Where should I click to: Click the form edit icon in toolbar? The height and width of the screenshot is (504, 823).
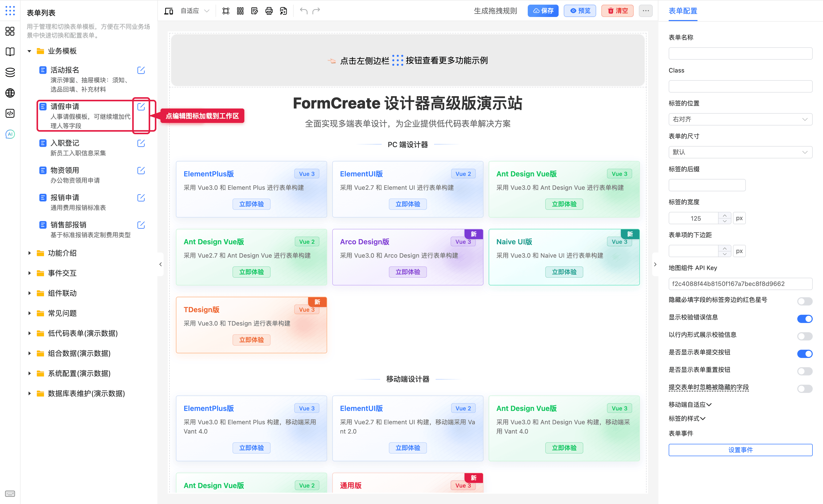(255, 11)
